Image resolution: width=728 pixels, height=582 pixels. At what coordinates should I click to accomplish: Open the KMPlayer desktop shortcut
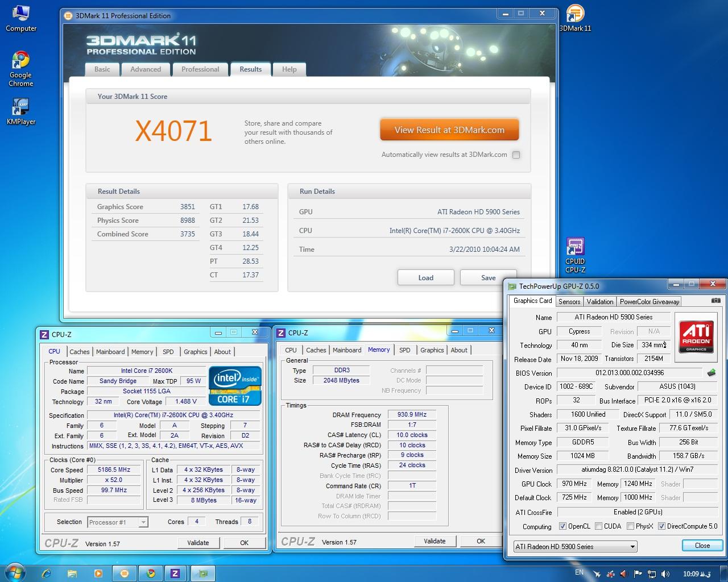[x=21, y=111]
